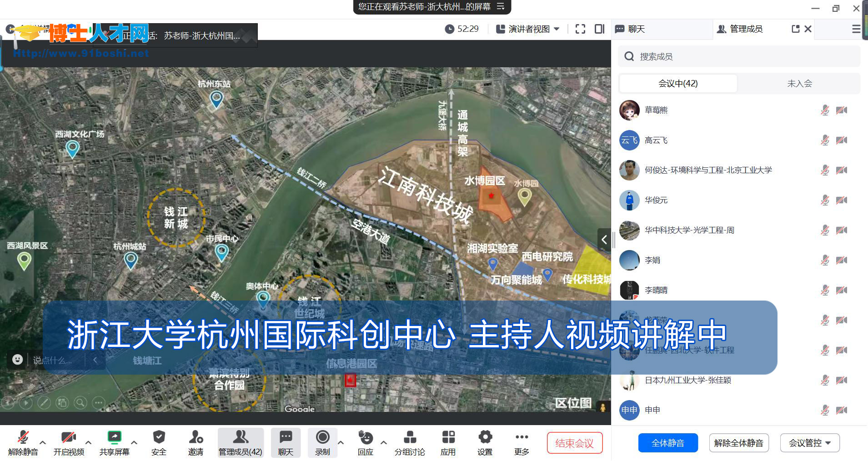
Task: Start video with 开启视频 button
Action: tap(69, 442)
